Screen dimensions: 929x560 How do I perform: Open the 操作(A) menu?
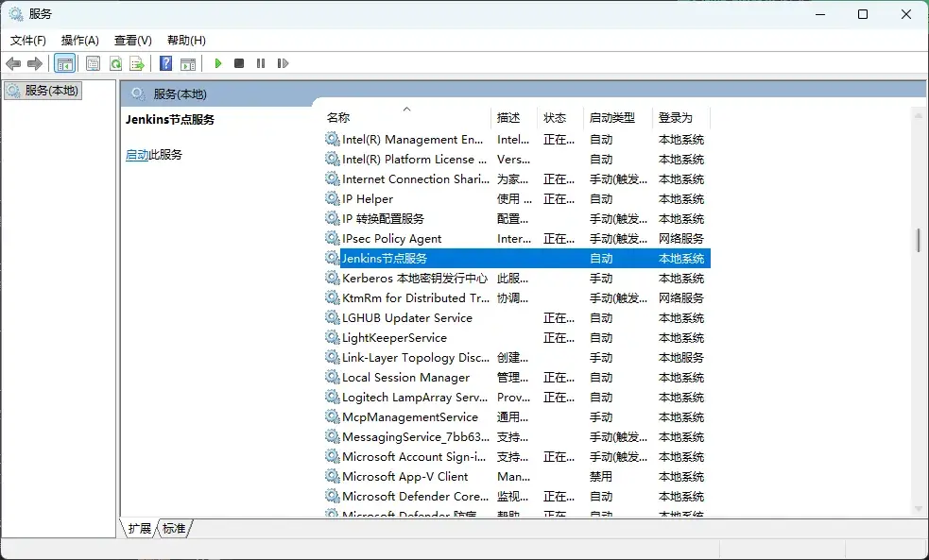80,40
